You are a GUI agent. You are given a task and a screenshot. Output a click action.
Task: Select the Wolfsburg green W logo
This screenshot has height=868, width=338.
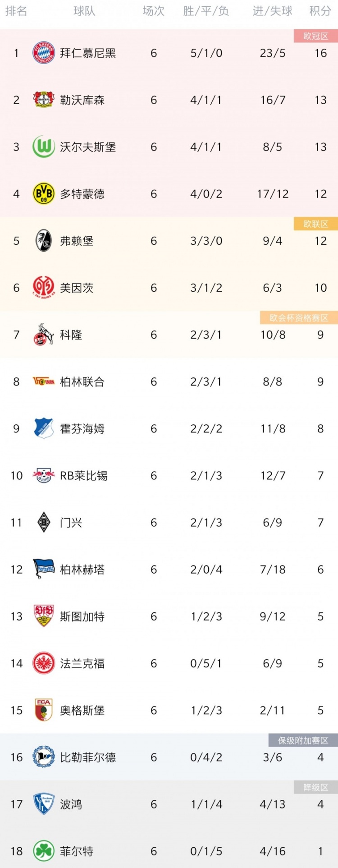(44, 147)
